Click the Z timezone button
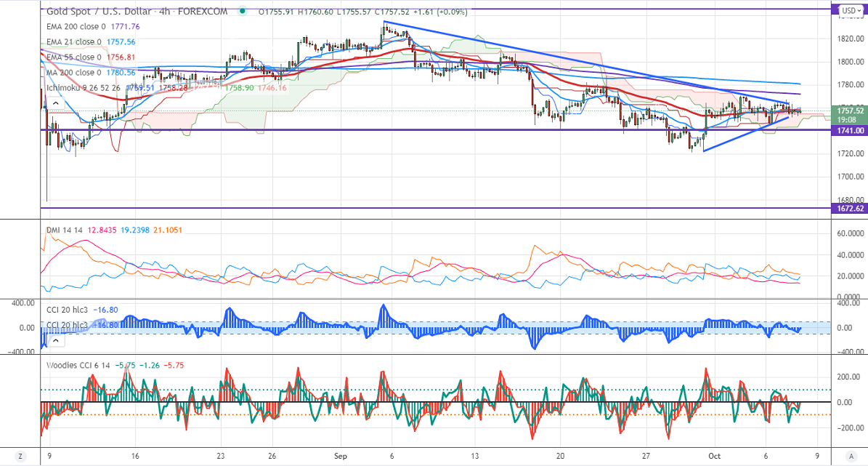Image resolution: width=868 pixels, height=466 pixels. pos(20,457)
